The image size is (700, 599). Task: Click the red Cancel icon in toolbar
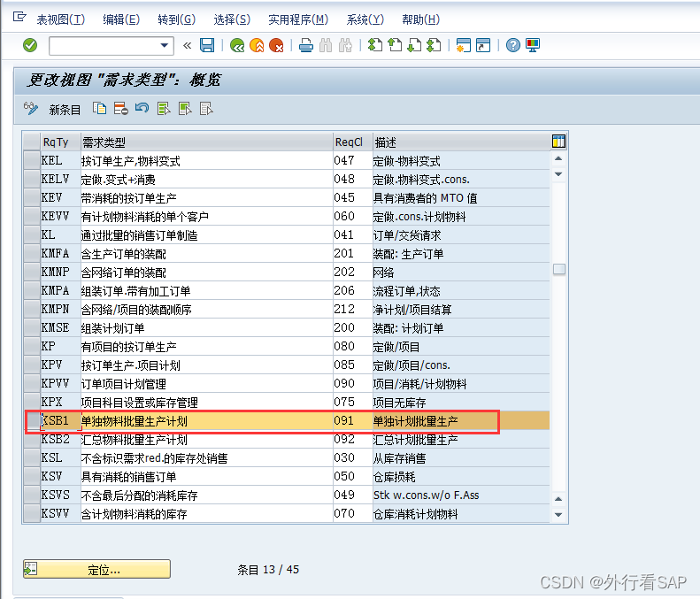coord(276,45)
